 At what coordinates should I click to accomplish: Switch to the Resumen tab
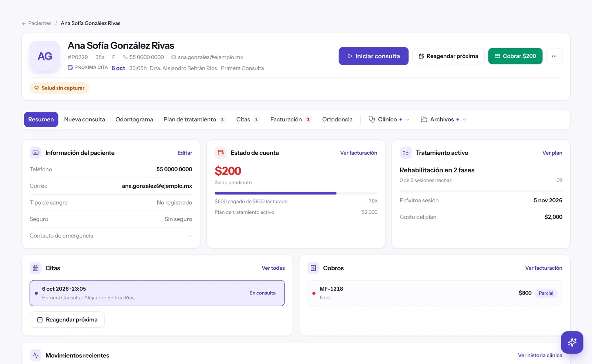[x=41, y=119]
